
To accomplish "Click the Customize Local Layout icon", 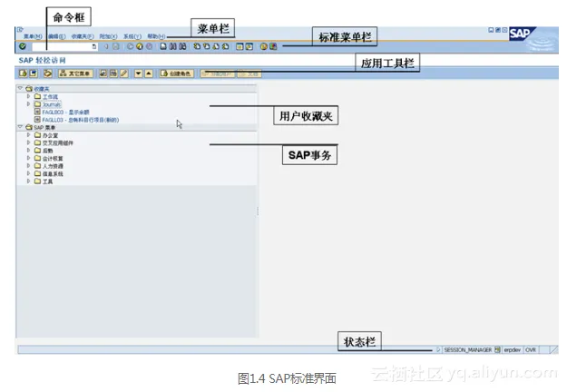I will point(273,46).
